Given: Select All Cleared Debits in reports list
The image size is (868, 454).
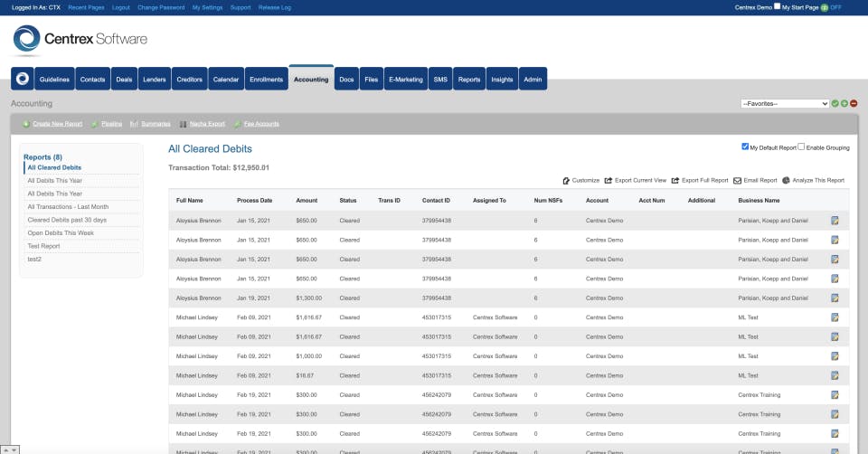Looking at the screenshot, I should tap(54, 167).
